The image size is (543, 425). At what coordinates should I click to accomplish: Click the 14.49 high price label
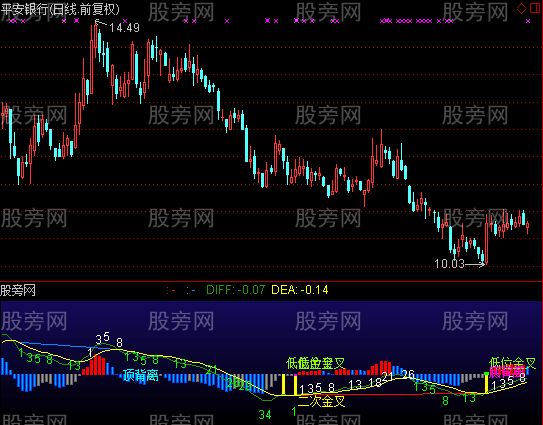(x=124, y=28)
